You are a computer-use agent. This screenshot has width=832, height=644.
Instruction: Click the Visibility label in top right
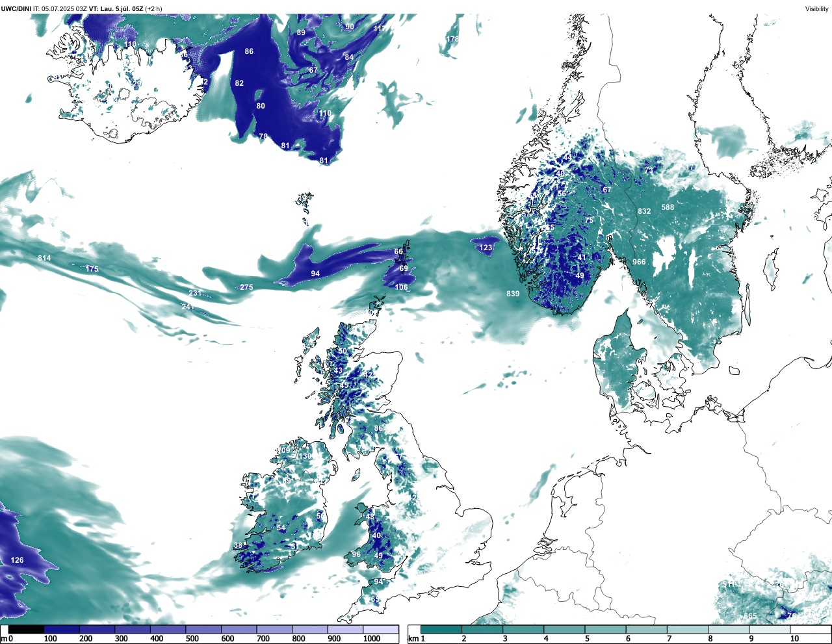click(x=816, y=8)
